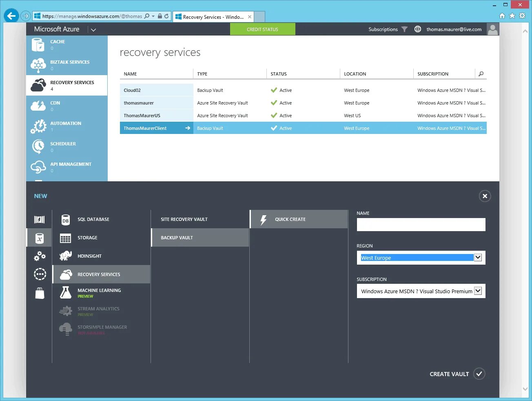This screenshot has height=401, width=532.
Task: Open the Automation gear icon
Action: pyautogui.click(x=38, y=126)
